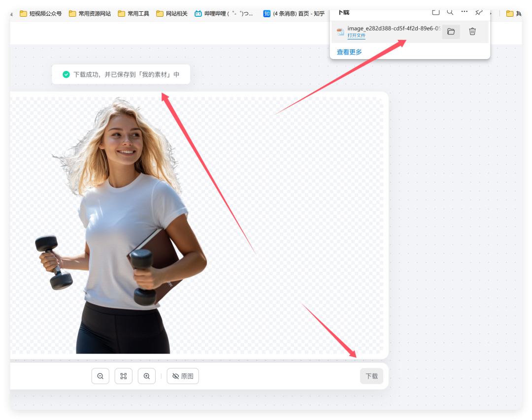Show downloaded file in folder
The height and width of the screenshot is (420, 532).
(451, 32)
